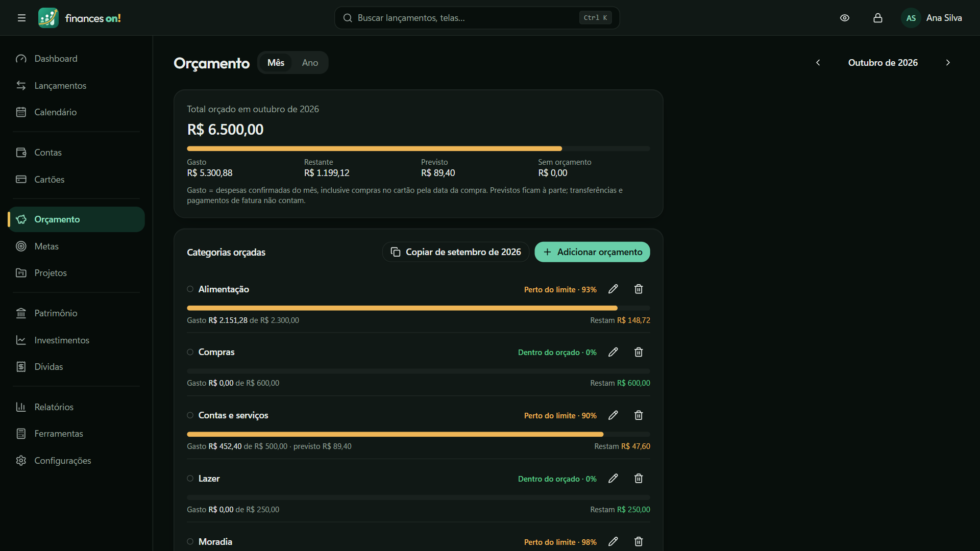Click Adicionar orçamento button
This screenshot has height=551, width=980.
point(592,252)
